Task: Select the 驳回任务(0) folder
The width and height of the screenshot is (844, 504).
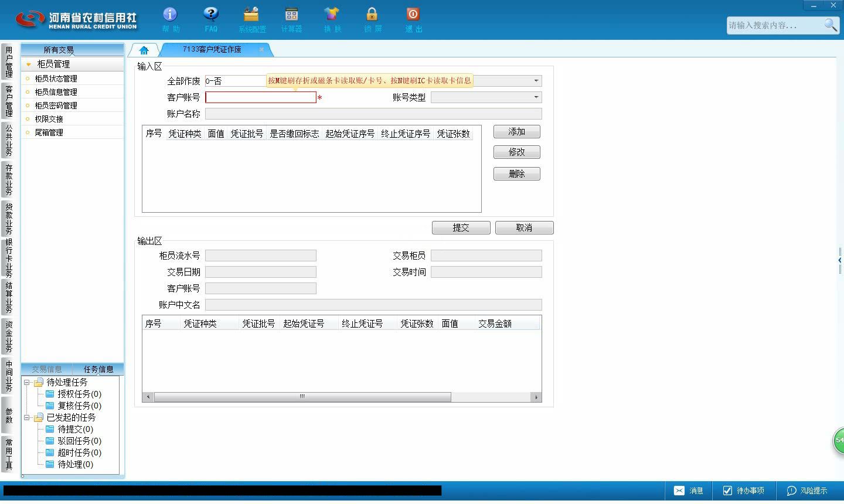Action: (x=73, y=441)
